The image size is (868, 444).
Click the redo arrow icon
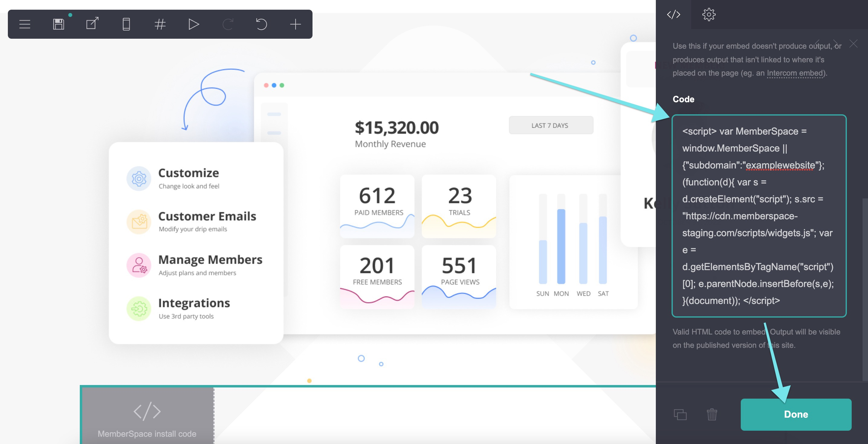point(228,24)
